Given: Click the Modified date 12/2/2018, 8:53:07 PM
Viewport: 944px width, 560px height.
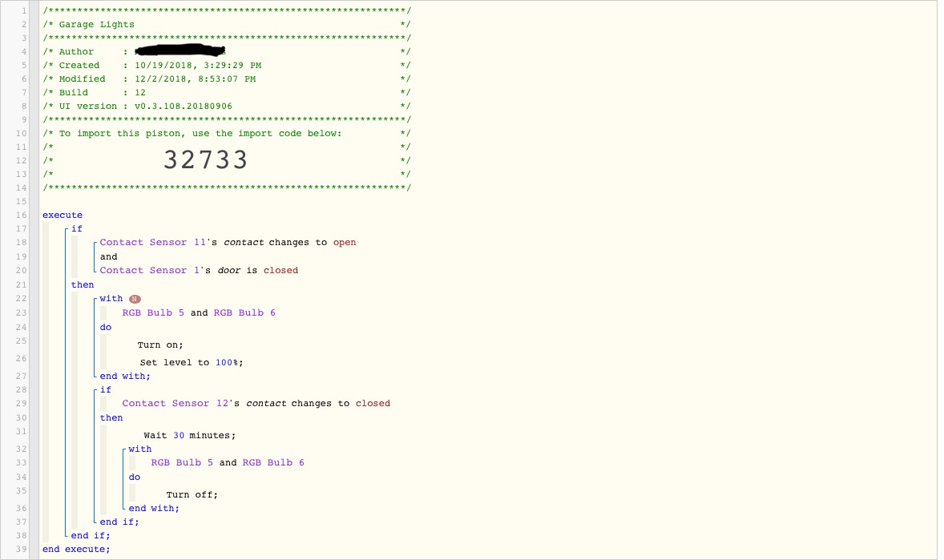Looking at the screenshot, I should click(x=195, y=79).
